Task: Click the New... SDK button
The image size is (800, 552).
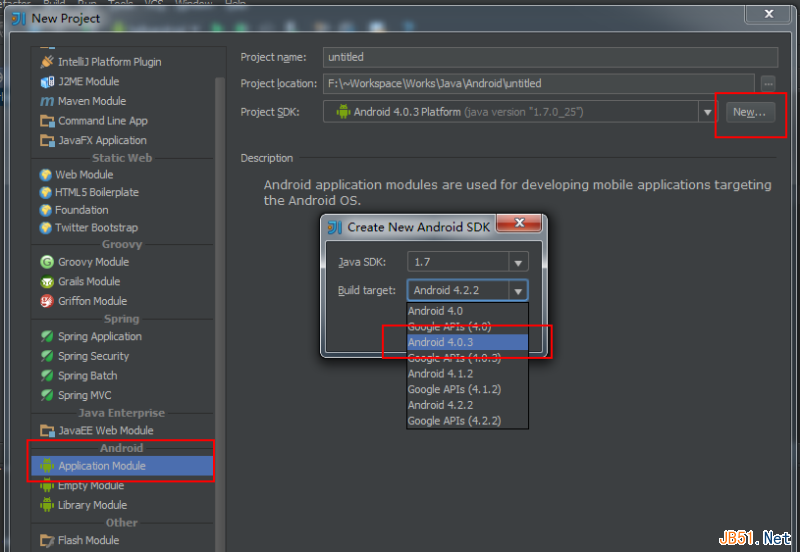Action: coord(749,112)
